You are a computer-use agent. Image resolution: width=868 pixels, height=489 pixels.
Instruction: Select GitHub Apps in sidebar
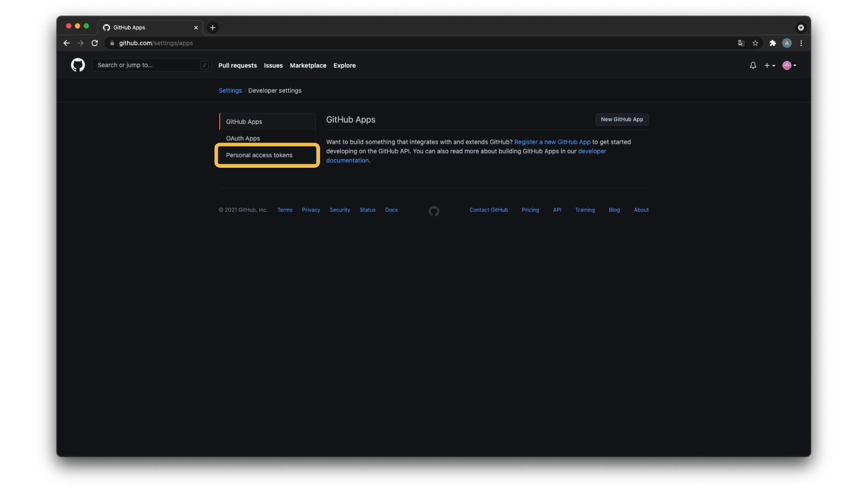tap(267, 122)
